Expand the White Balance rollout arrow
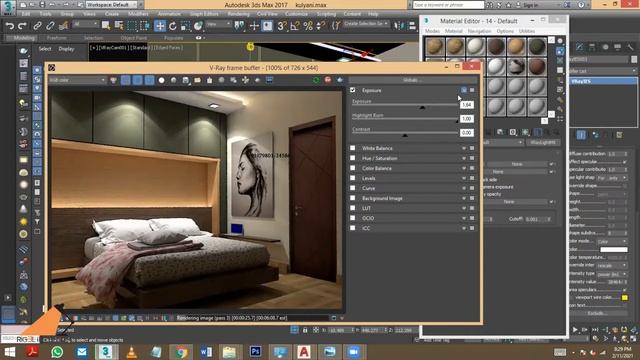The image size is (640, 360). pos(464,148)
